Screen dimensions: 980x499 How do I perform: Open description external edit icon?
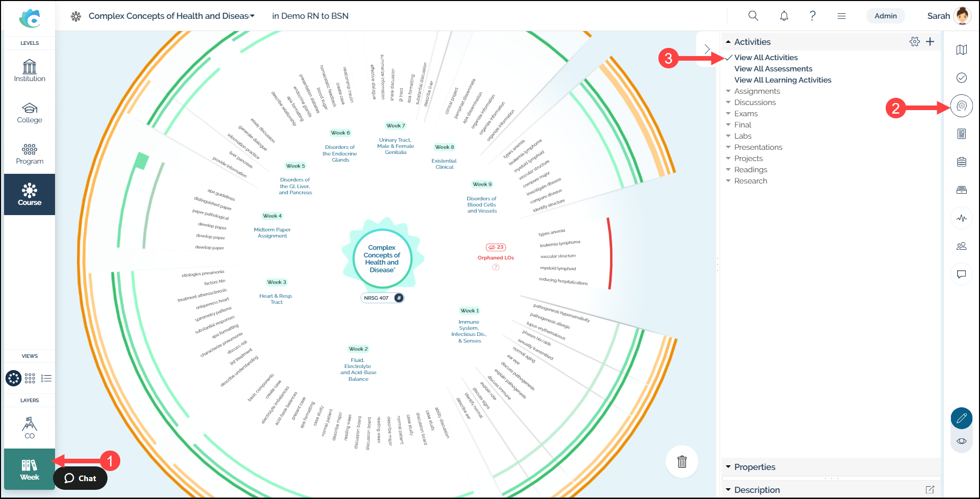pyautogui.click(x=930, y=490)
